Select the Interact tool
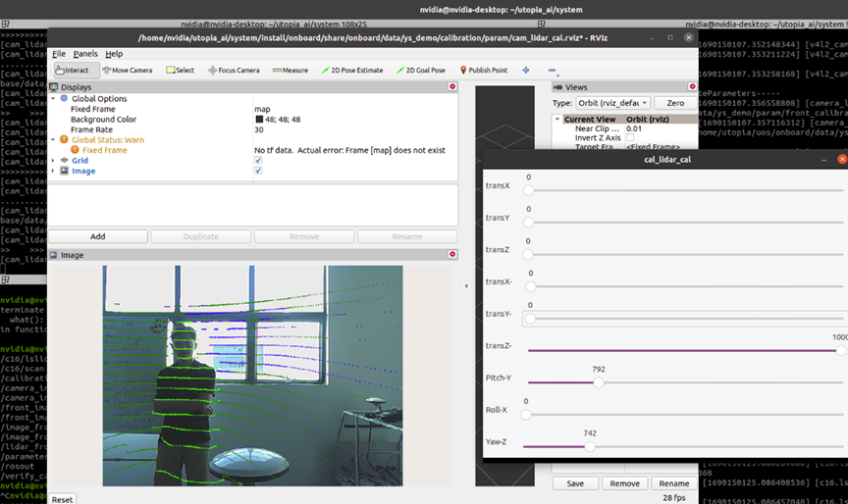 [x=77, y=71]
